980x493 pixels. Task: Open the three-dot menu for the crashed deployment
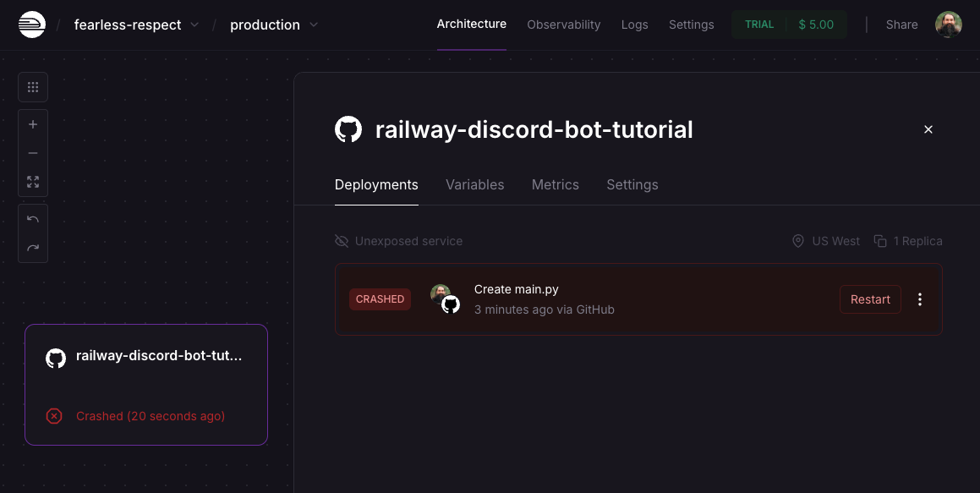pyautogui.click(x=920, y=299)
